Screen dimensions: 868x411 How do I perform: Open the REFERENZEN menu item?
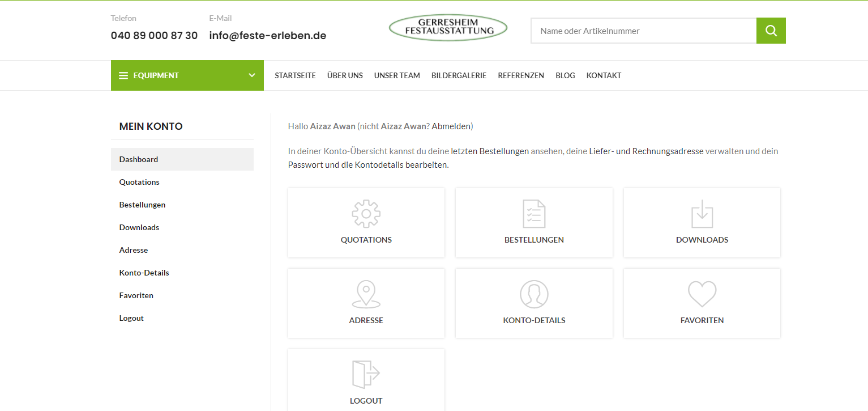521,75
